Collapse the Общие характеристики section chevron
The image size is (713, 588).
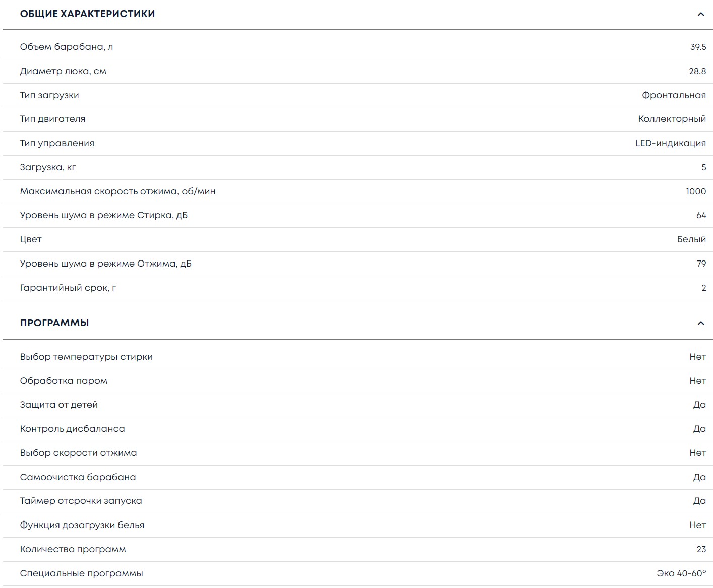pos(700,14)
